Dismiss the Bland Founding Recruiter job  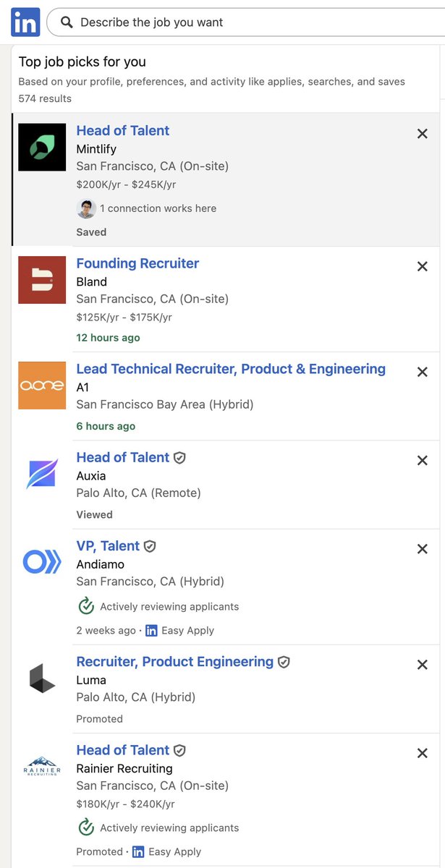click(x=423, y=266)
